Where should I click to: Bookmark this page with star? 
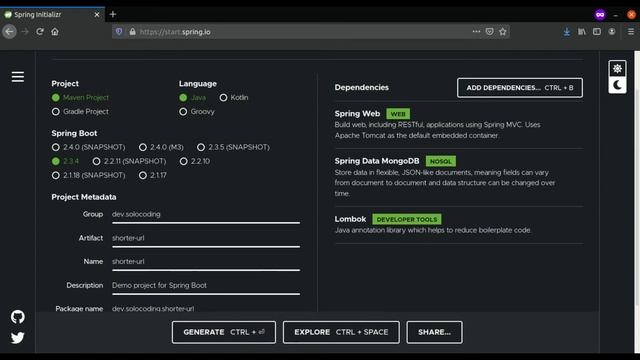coord(502,31)
